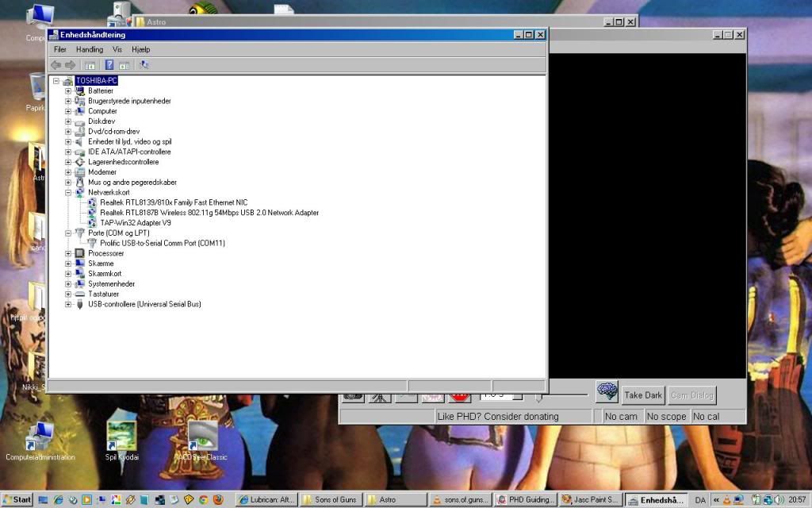Collapse the Porte (COM og LPT) node

68,233
